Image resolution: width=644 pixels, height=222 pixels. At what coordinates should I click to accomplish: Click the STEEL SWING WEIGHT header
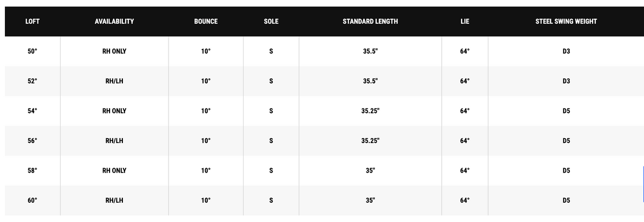click(566, 22)
